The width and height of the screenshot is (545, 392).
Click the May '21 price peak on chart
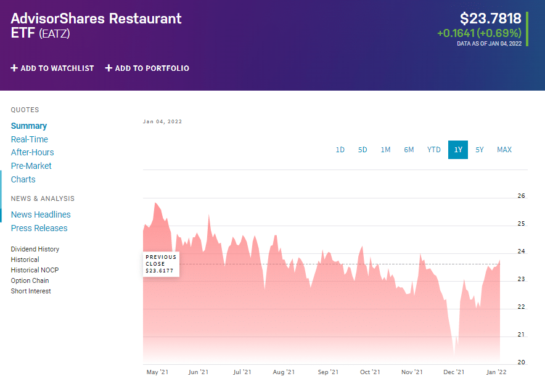(155, 203)
